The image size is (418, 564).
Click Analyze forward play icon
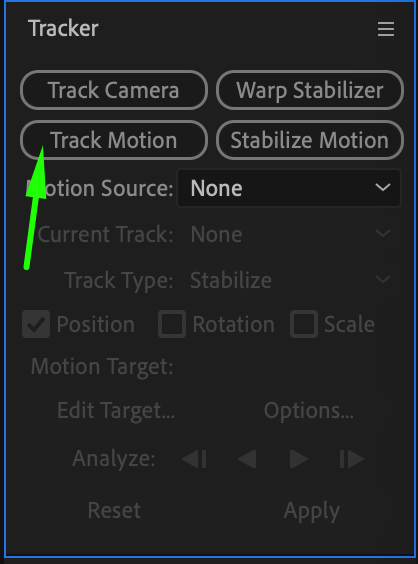299,459
